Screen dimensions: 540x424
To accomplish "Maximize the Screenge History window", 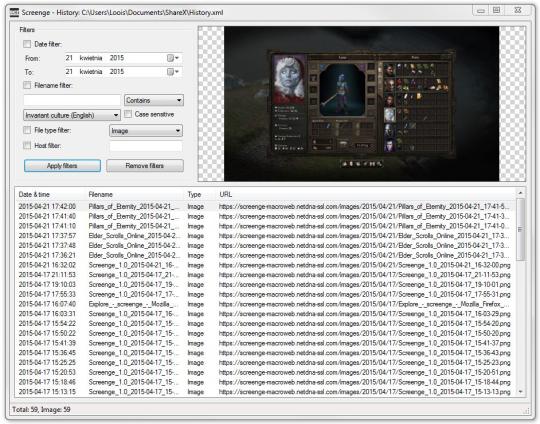I will (497, 10).
